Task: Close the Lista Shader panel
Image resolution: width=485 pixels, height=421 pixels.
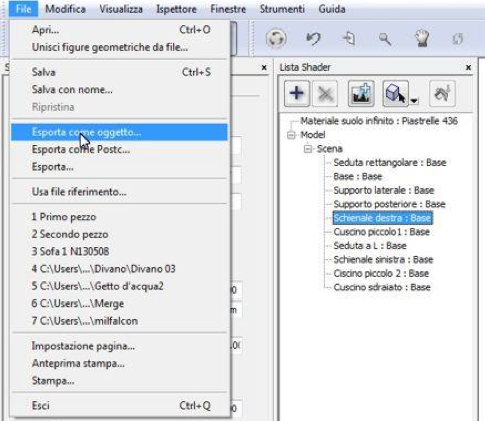Action: tap(468, 68)
